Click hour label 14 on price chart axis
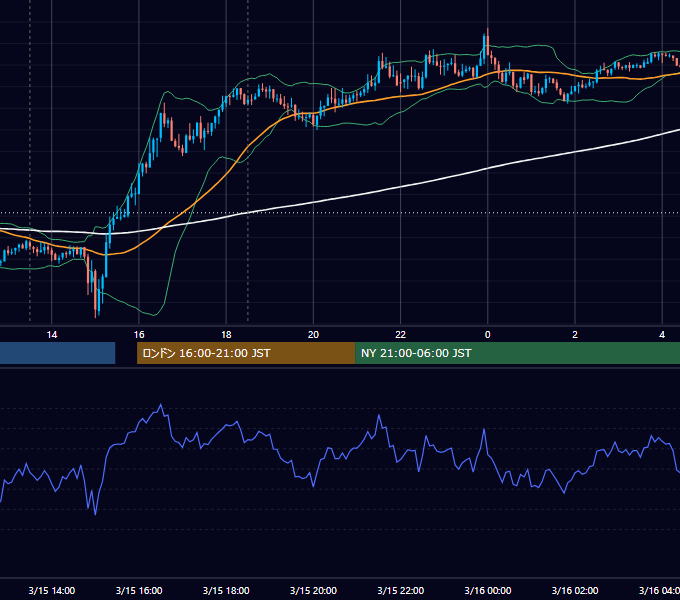 click(x=52, y=335)
